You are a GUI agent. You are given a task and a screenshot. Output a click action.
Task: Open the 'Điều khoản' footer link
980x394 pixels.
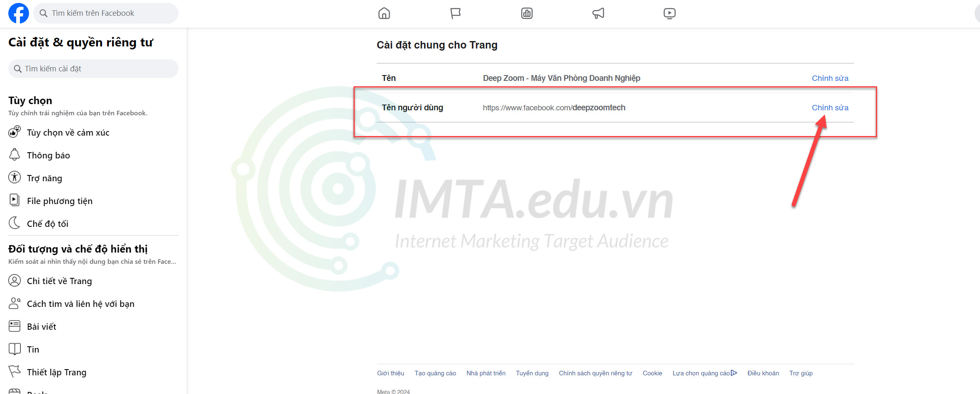[x=763, y=373]
